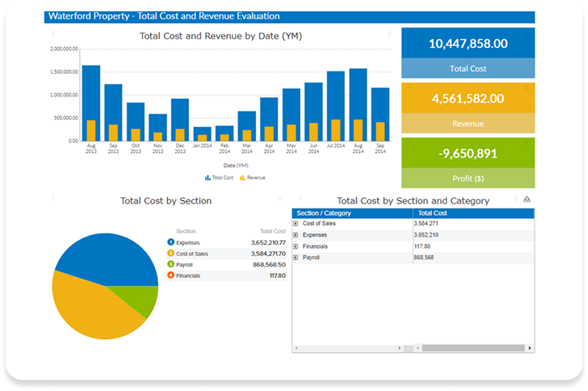This screenshot has width=588, height=391.
Task: Click the green Payroll number badge
Action: click(x=171, y=264)
